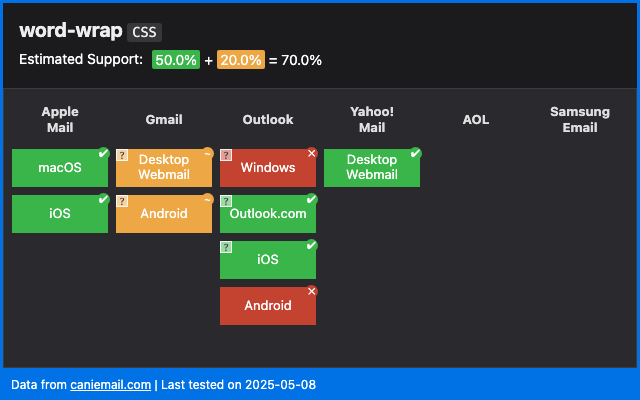The image size is (640, 400).
Task: Click the note icon on Outlook iOS
Action: (x=226, y=248)
